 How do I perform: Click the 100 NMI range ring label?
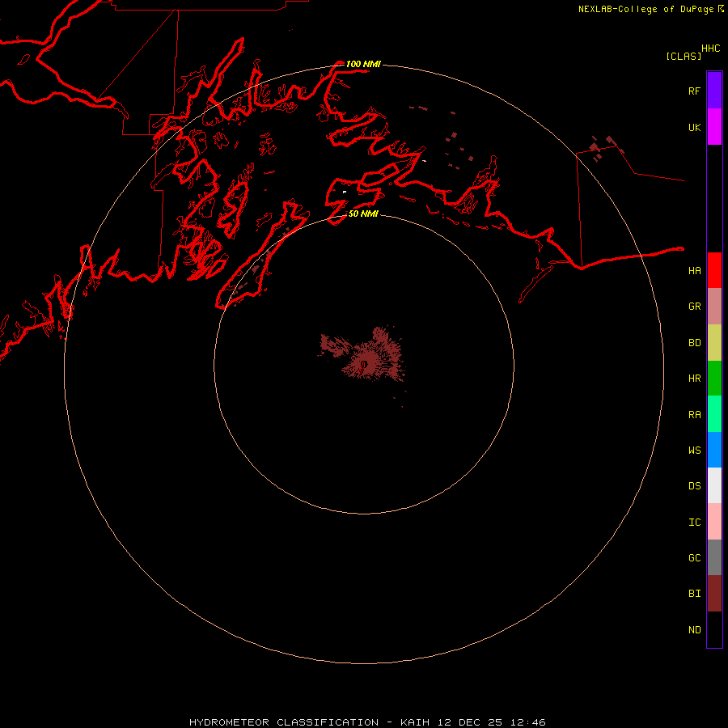[x=363, y=64]
